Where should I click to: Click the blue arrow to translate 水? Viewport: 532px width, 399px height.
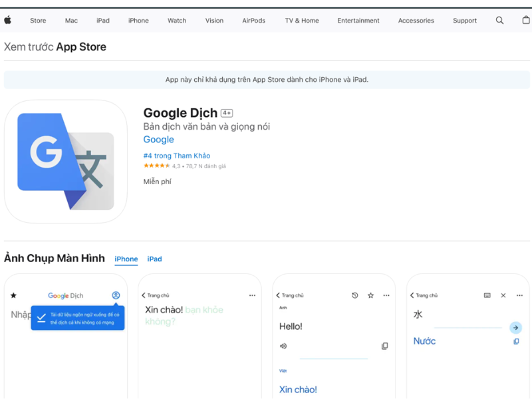[x=515, y=327]
